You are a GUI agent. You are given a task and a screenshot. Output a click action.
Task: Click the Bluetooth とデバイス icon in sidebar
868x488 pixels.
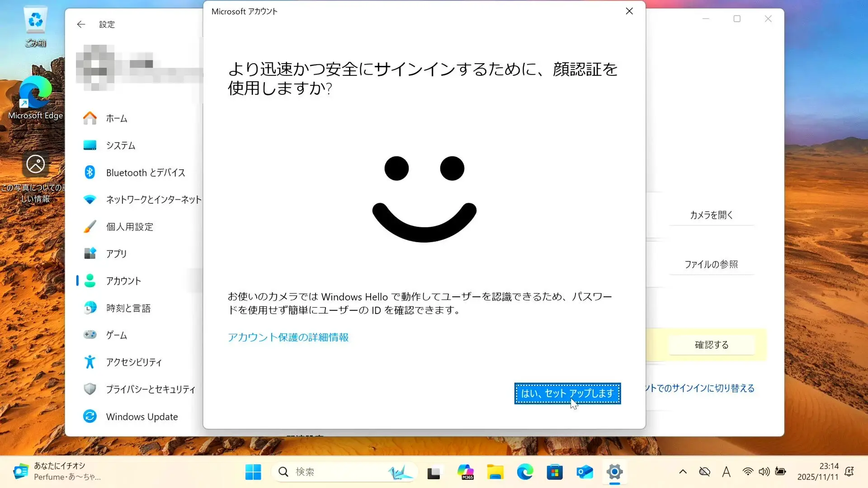pos(90,172)
